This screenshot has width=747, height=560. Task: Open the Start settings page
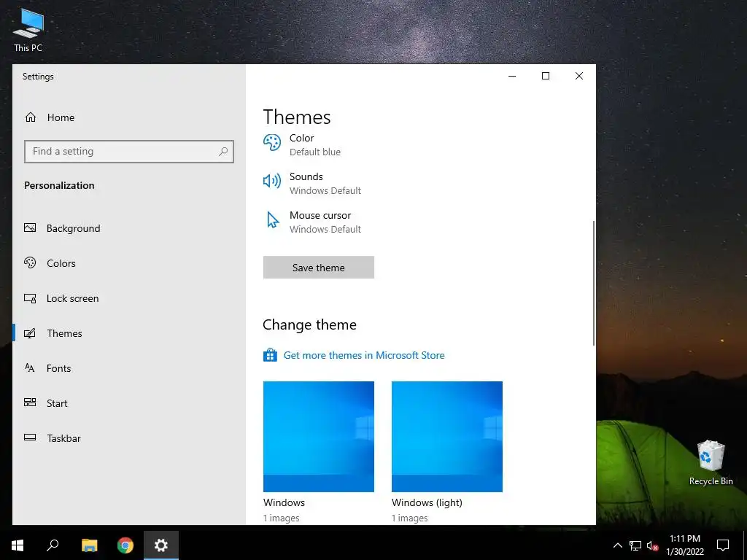(128, 403)
